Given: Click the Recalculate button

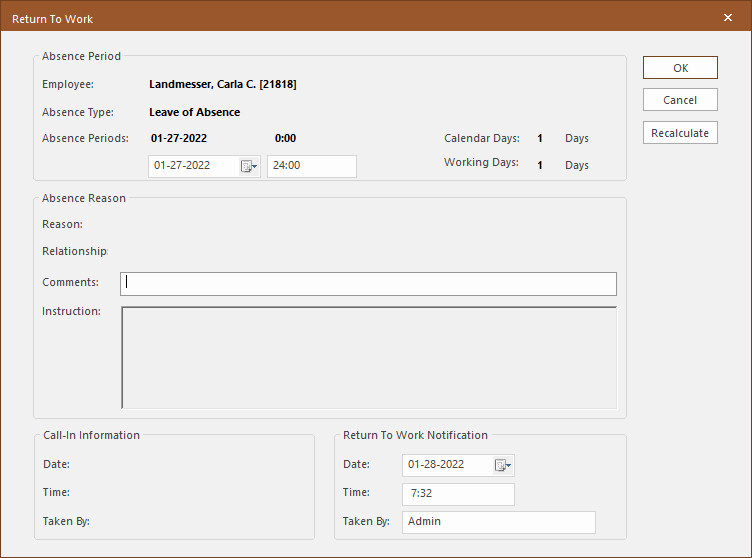Looking at the screenshot, I should [680, 133].
